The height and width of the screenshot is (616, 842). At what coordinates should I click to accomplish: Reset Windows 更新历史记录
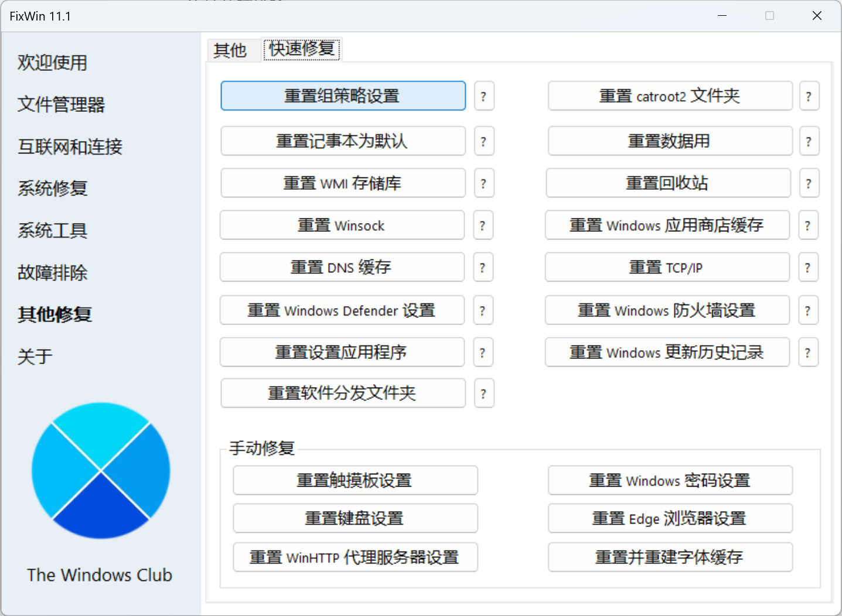coord(667,352)
